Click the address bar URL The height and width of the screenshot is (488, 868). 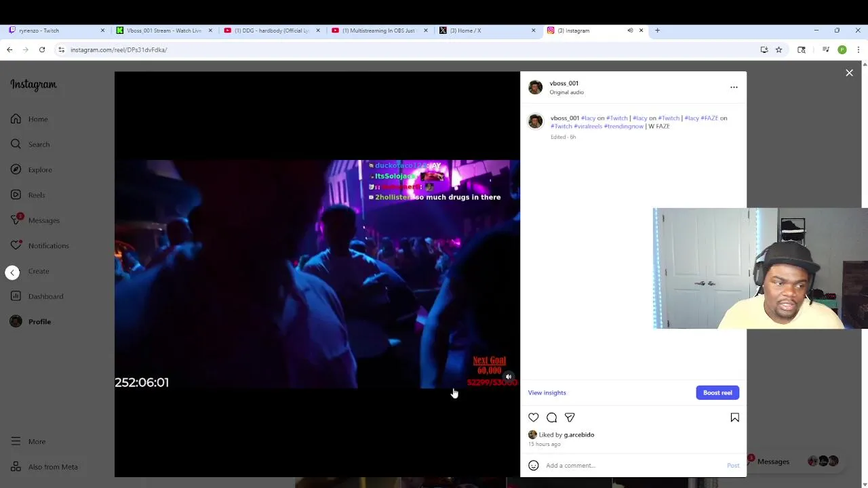(119, 50)
